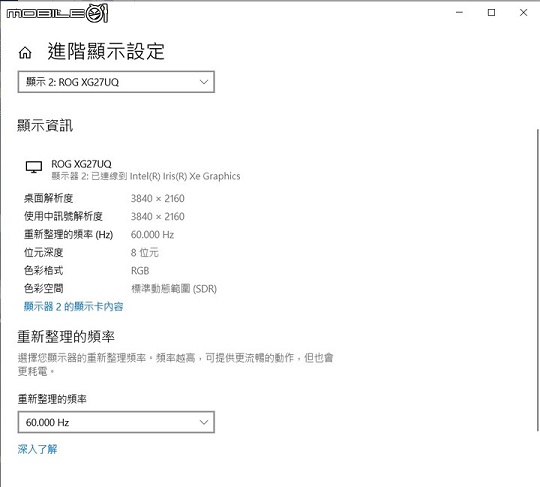Image resolution: width=540 pixels, height=487 pixels.
Task: Click the 深入了解 learn more link
Action: pyautogui.click(x=37, y=449)
